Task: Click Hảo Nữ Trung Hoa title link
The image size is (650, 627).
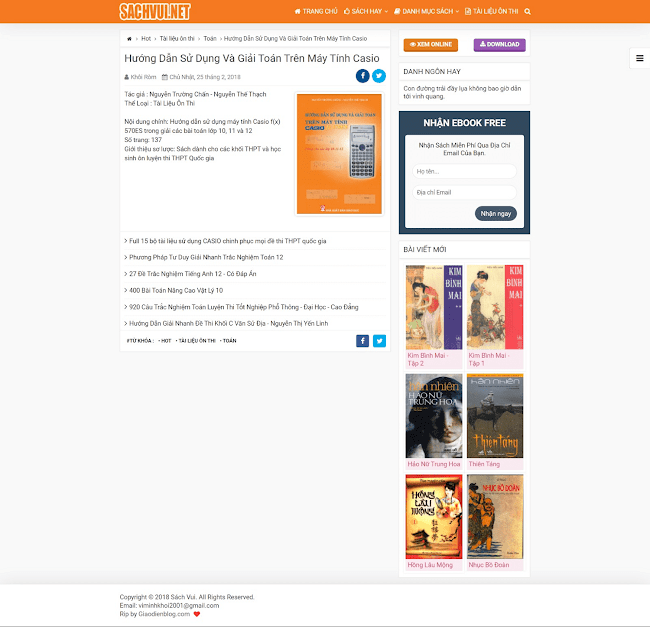Action: coord(434,464)
